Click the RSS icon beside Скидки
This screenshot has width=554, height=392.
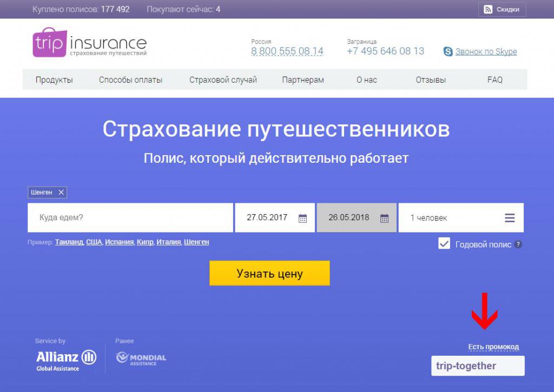[x=487, y=10]
